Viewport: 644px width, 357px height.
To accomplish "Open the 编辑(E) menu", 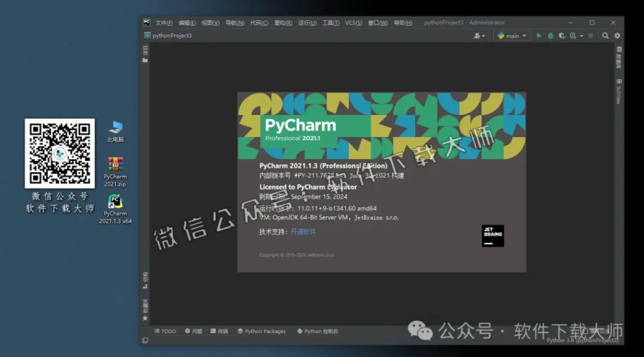I will (x=187, y=23).
